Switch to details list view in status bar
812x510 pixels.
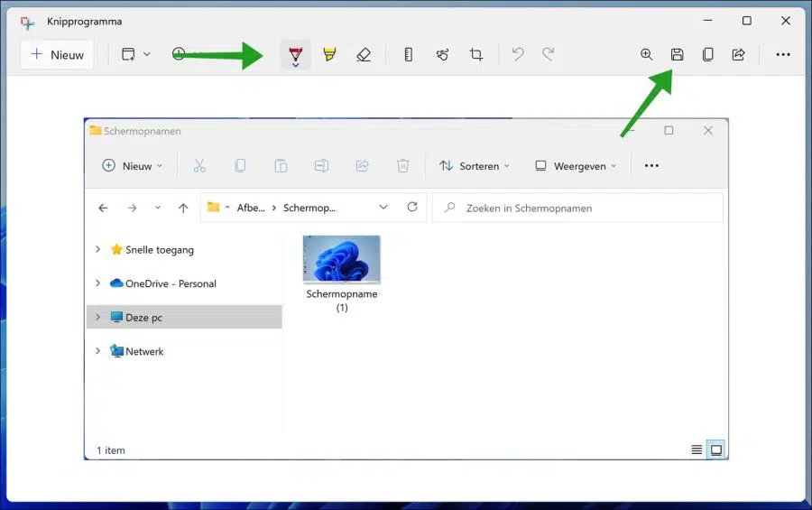click(x=697, y=450)
